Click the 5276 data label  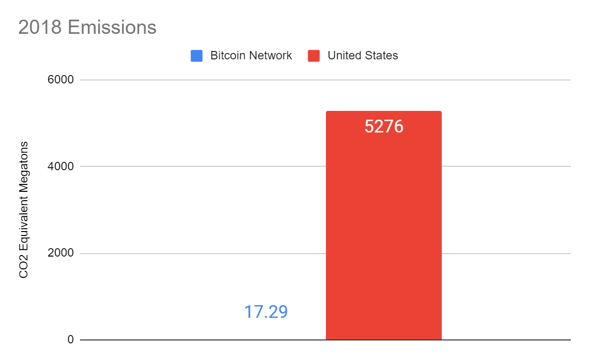(383, 127)
